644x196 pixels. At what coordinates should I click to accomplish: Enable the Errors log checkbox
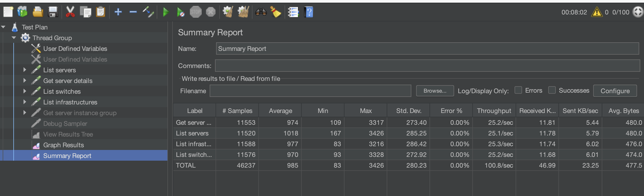tap(518, 90)
